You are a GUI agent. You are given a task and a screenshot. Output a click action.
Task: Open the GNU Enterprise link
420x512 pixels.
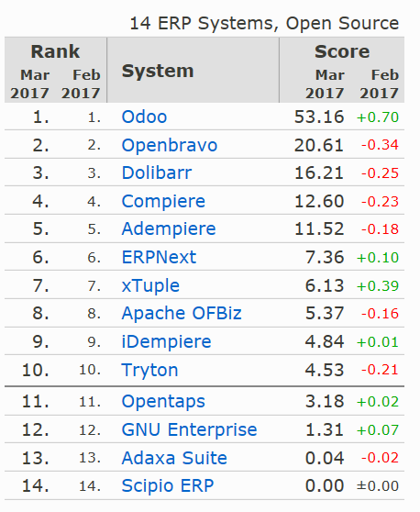189,429
